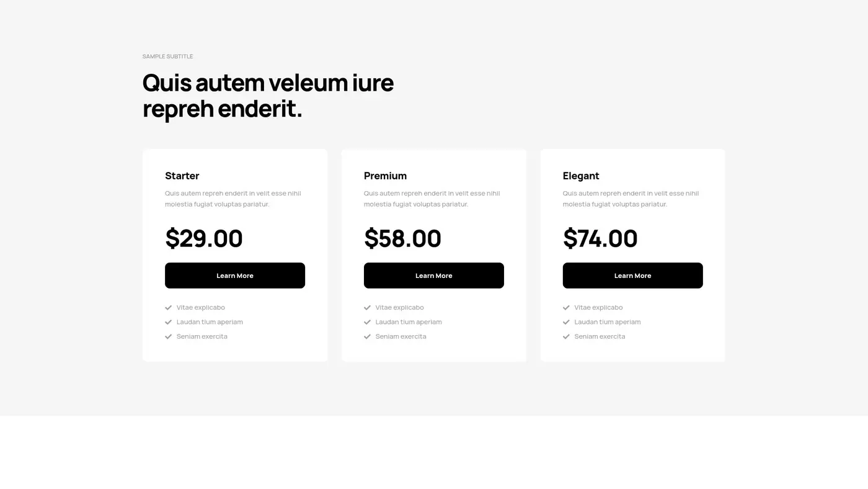Select the Starter plan heading

[x=182, y=176]
